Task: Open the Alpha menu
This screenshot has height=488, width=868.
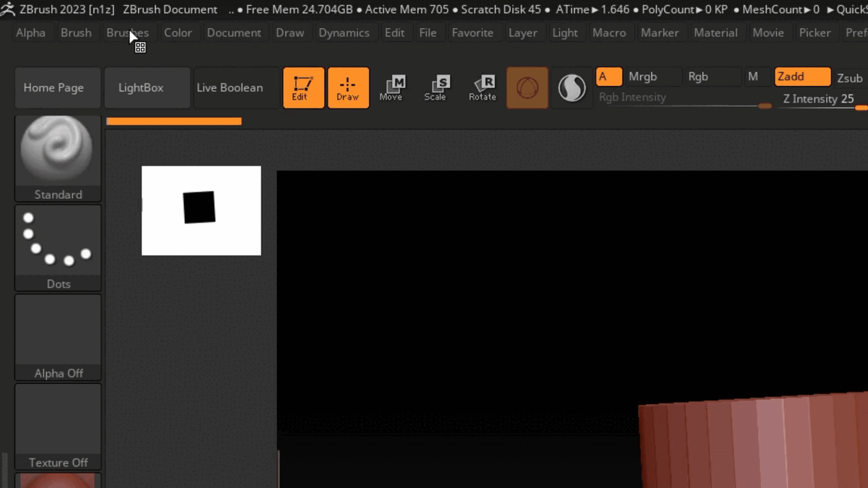Action: click(30, 33)
